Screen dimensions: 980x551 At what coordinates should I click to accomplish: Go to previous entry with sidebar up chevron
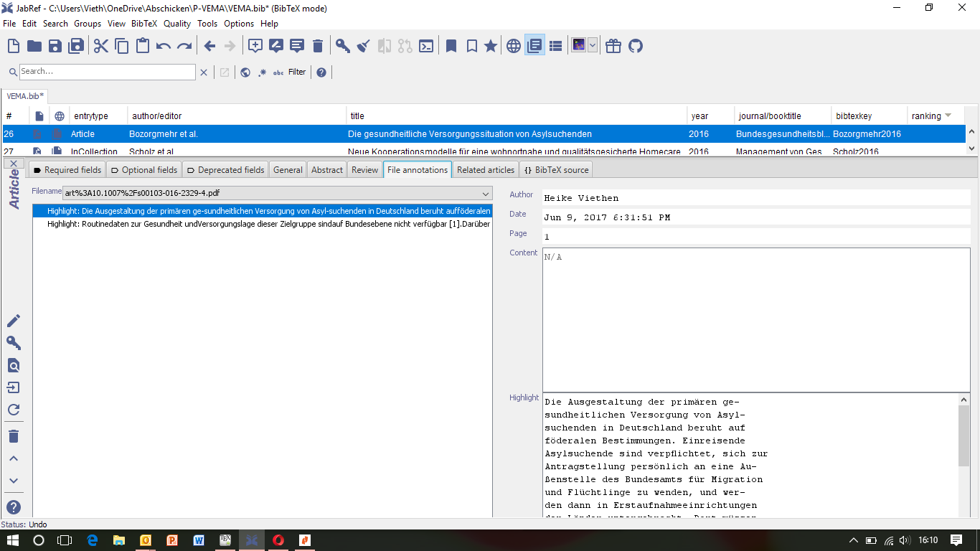point(14,458)
